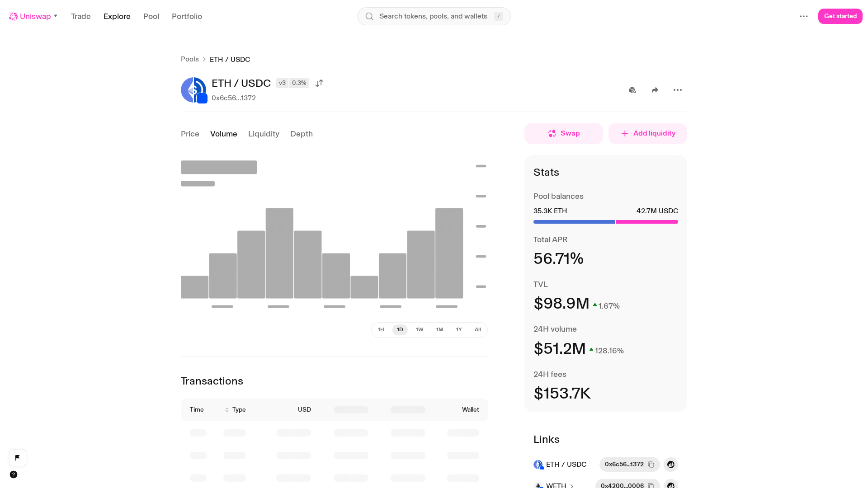868x488 pixels.
Task: Open the top-right ellipsis menu
Action: coord(804,16)
